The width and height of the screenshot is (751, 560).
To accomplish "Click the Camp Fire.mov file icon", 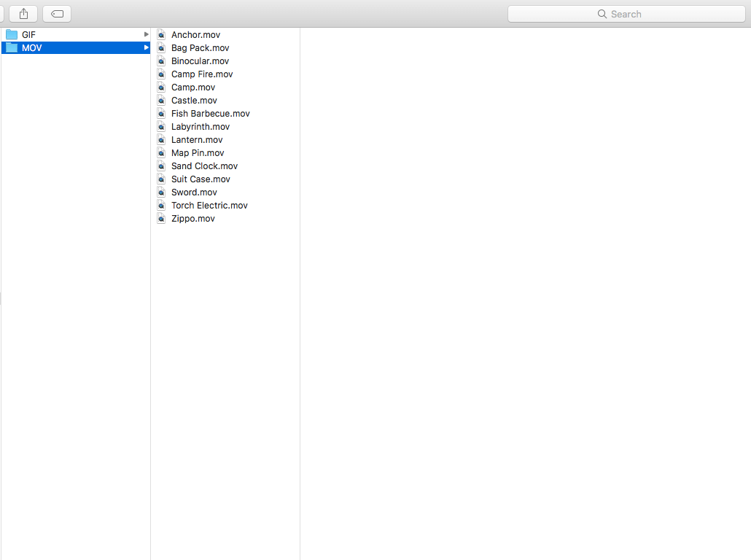I will click(161, 74).
